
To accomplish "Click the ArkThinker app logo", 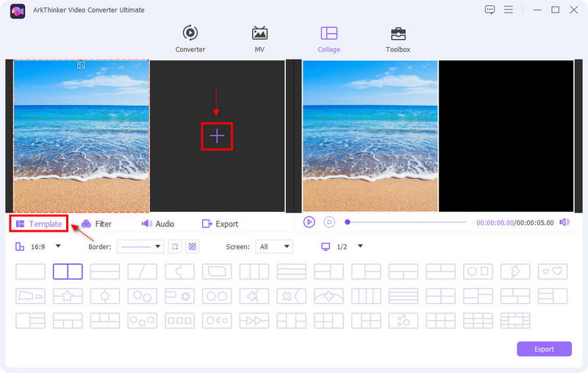I will click(x=18, y=11).
